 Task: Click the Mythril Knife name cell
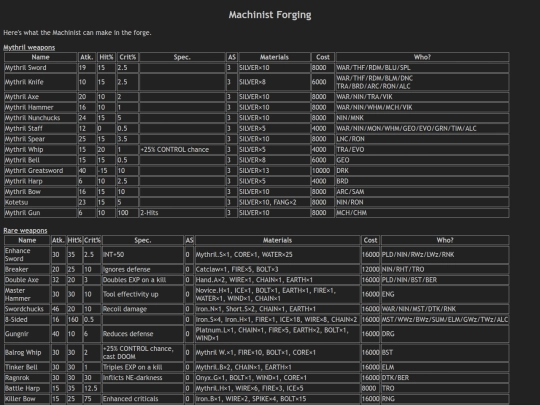click(x=40, y=82)
